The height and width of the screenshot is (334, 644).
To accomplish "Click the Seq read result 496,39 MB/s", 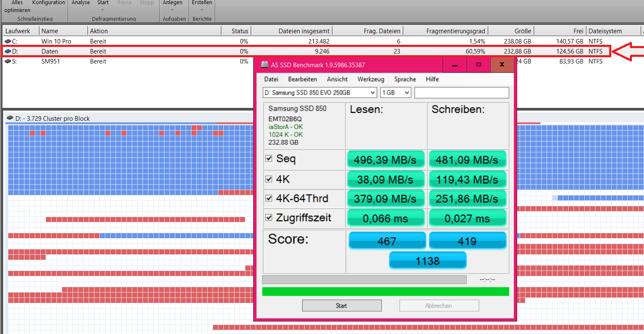I will tap(385, 160).
